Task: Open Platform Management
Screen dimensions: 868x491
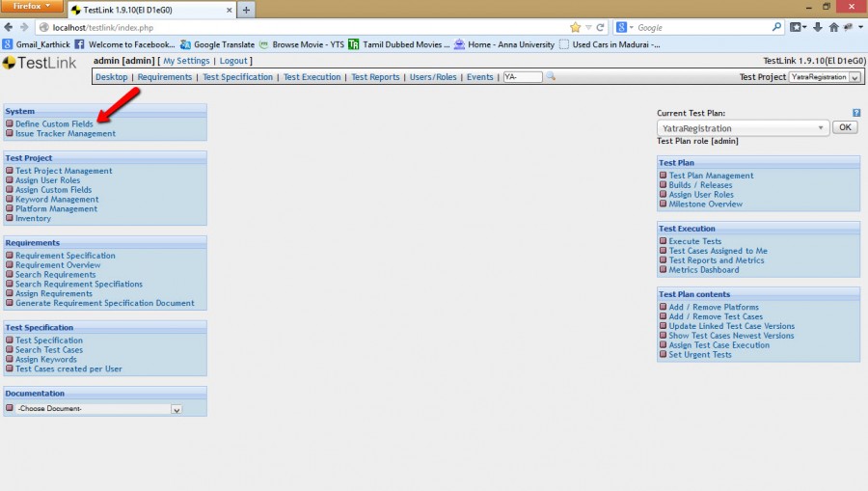Action: tap(57, 208)
